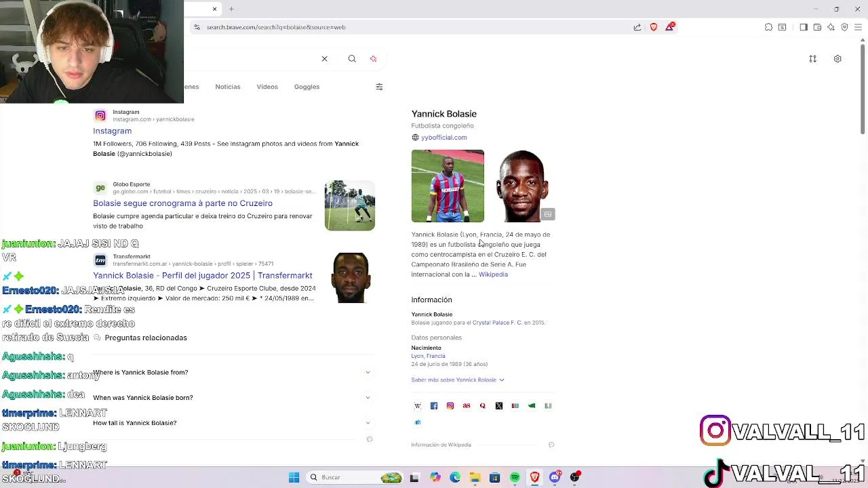868x488 pixels.
Task: Open the Wikipedia profile icon in infobox
Action: click(418, 406)
